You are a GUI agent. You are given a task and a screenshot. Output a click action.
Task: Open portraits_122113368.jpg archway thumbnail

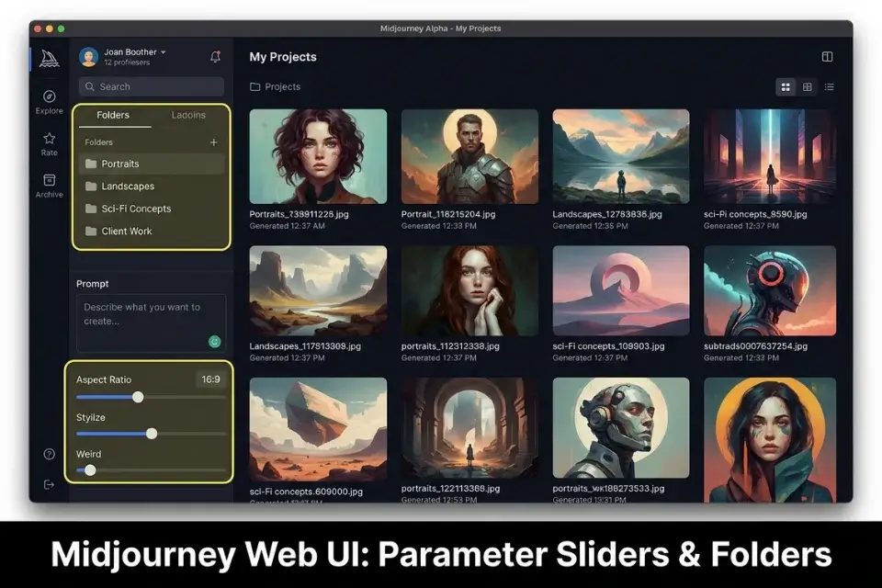469,428
